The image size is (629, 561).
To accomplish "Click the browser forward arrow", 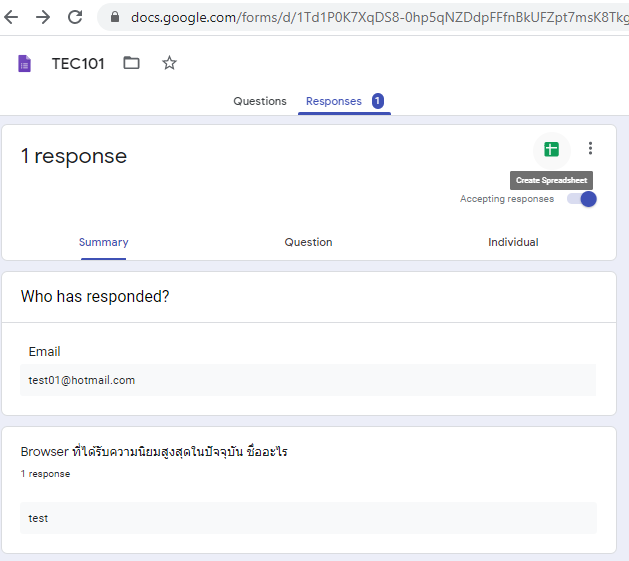I will [43, 17].
